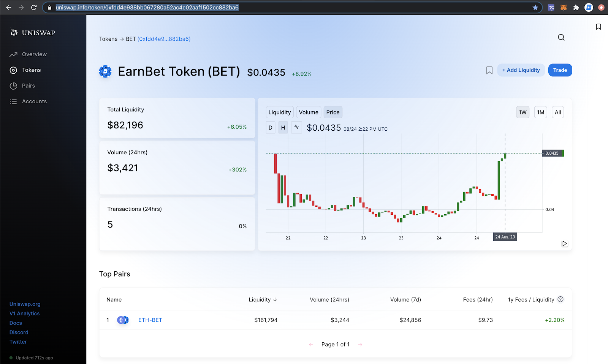Select the D daily candle interval

[x=271, y=128]
